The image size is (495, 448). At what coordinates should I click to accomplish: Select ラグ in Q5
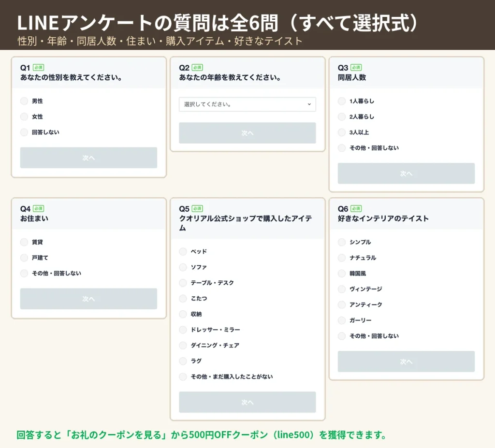point(183,361)
